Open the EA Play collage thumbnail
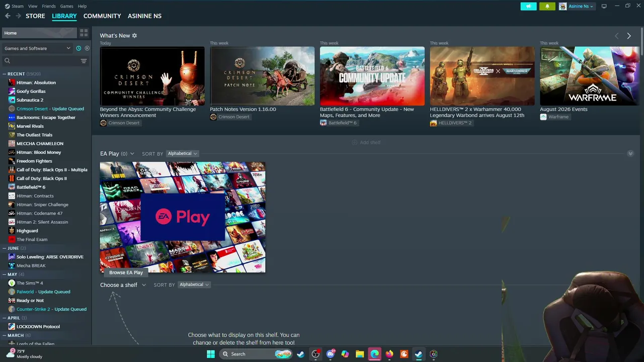The width and height of the screenshot is (644, 362). (x=183, y=217)
